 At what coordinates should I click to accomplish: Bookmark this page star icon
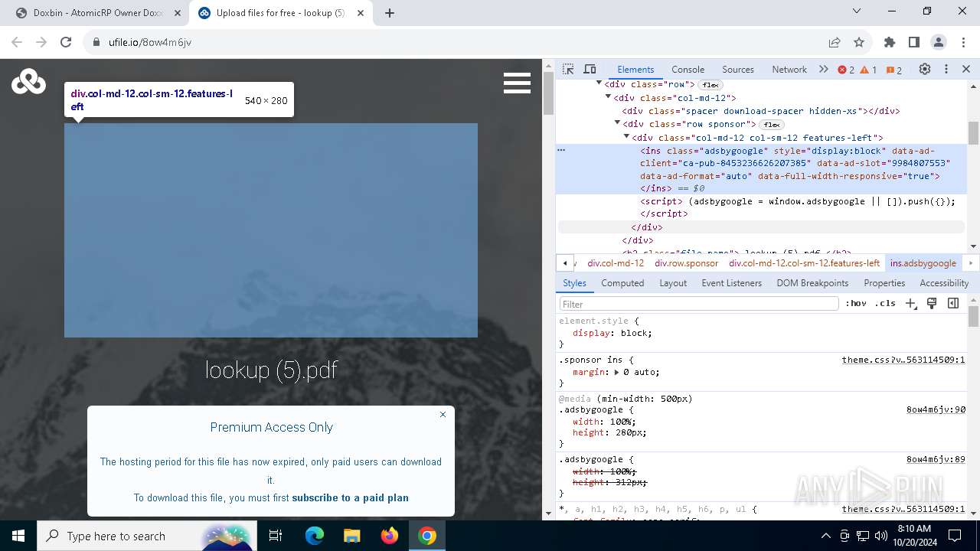click(x=859, y=42)
